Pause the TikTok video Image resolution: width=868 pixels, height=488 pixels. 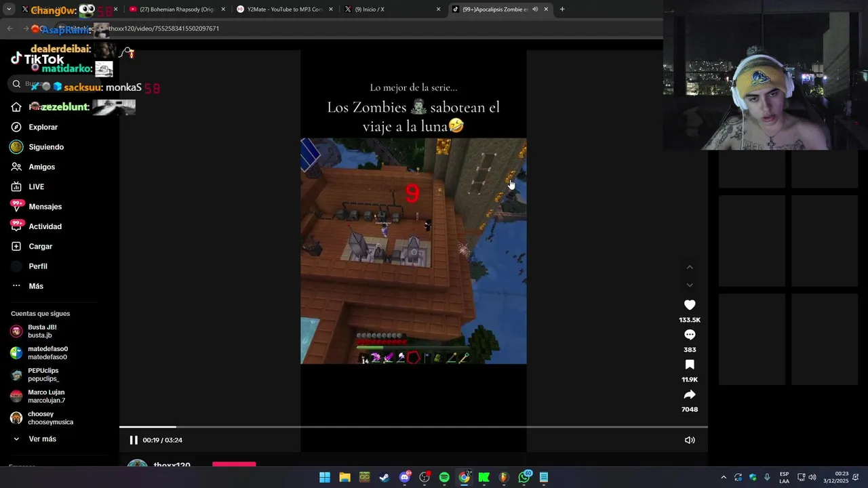click(x=134, y=440)
